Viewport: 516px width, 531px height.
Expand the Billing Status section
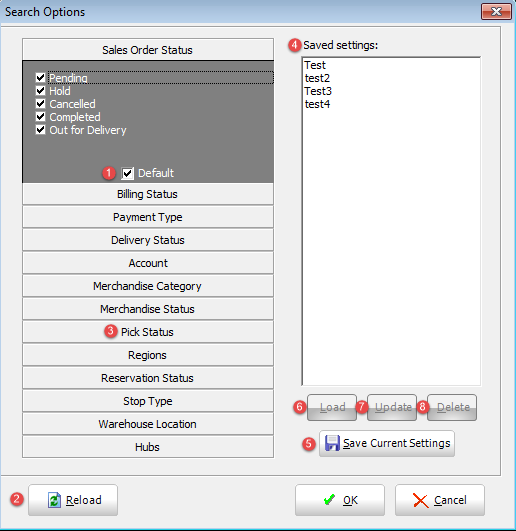[148, 194]
